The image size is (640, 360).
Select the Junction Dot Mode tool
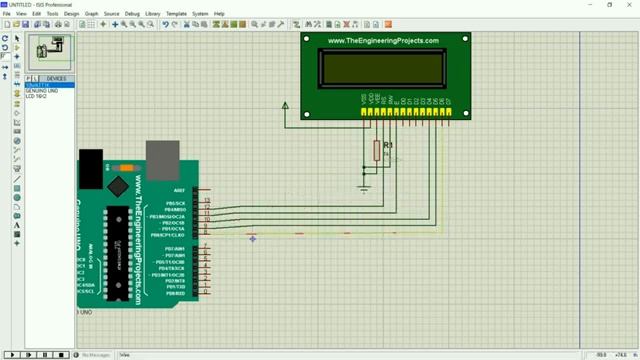click(x=17, y=56)
